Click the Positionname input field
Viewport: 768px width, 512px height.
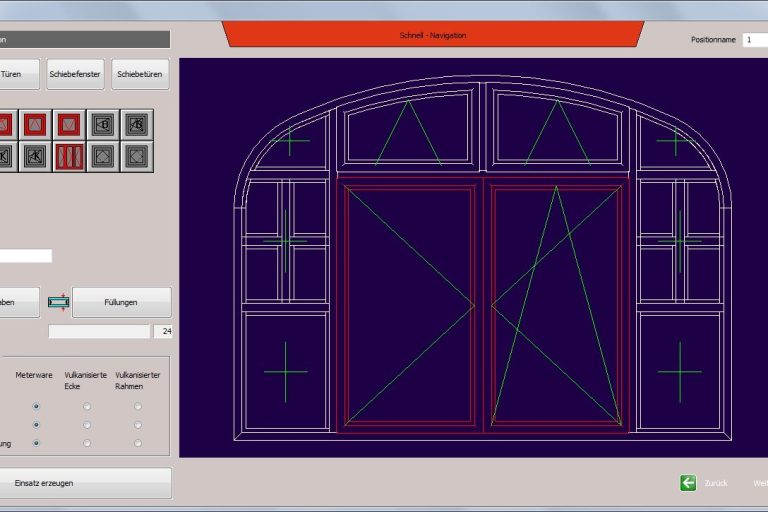[755, 40]
